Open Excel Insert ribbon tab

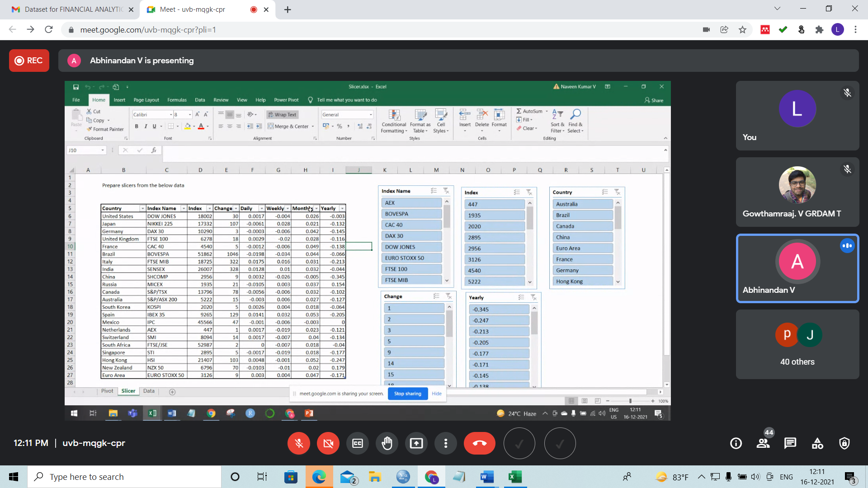pyautogui.click(x=119, y=100)
